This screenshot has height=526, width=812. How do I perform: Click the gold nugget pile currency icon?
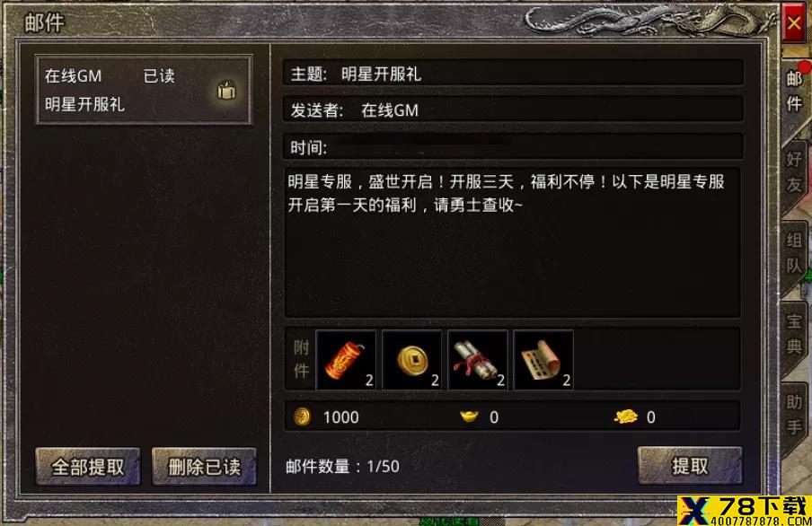(x=625, y=416)
